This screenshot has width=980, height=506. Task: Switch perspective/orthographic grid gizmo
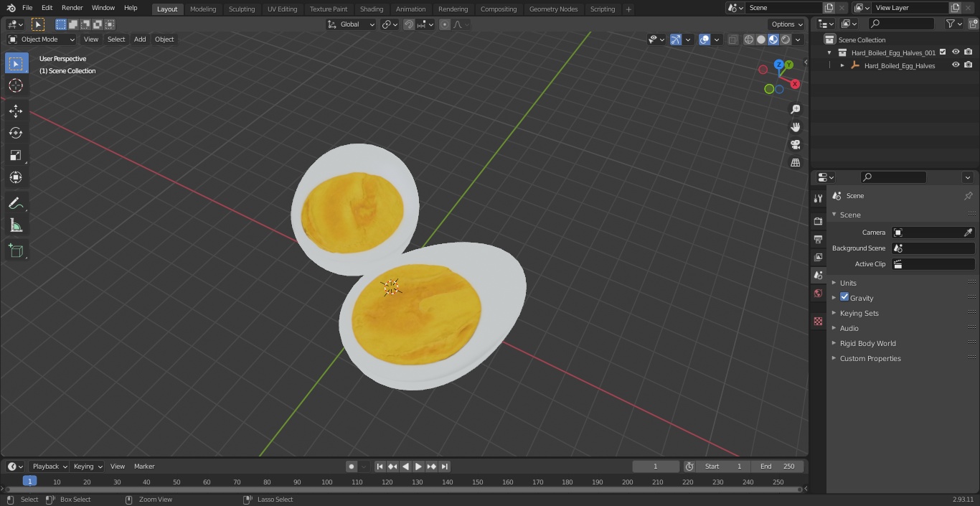[795, 162]
